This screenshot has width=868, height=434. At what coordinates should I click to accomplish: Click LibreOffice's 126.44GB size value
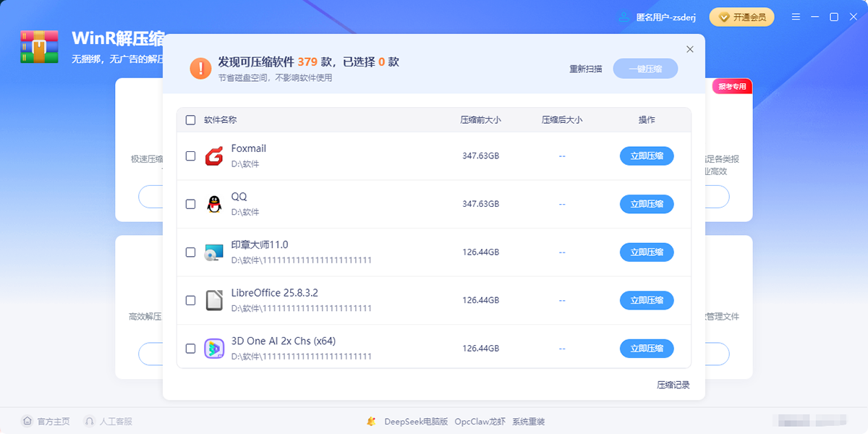pyautogui.click(x=481, y=300)
